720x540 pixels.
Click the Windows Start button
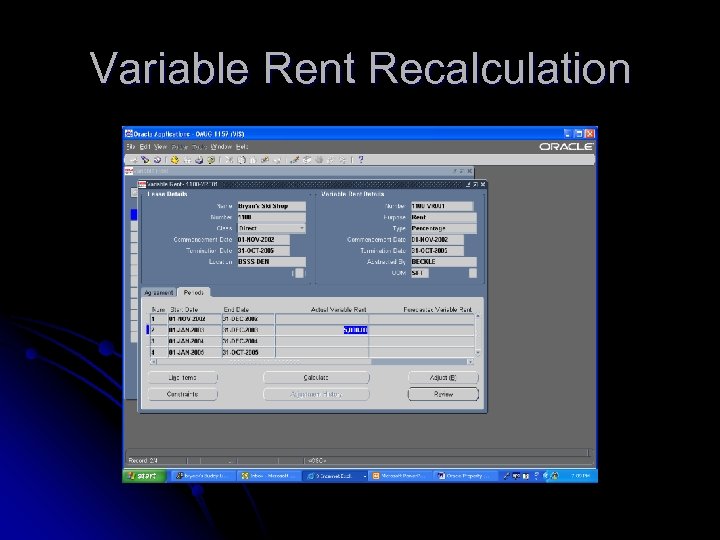[x=144, y=476]
